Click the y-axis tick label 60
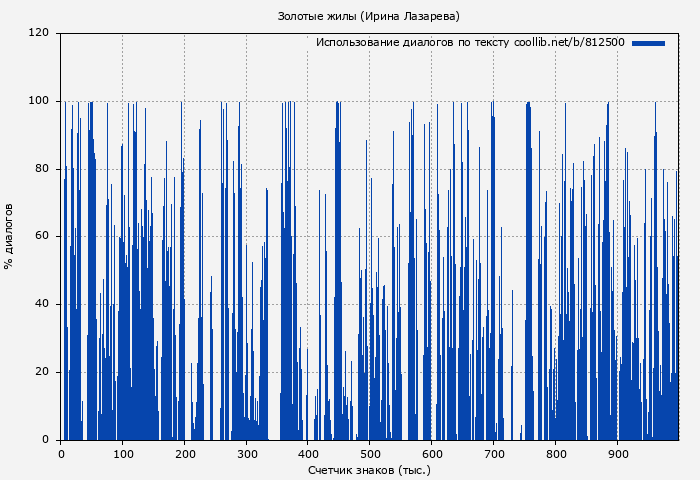 (x=42, y=237)
